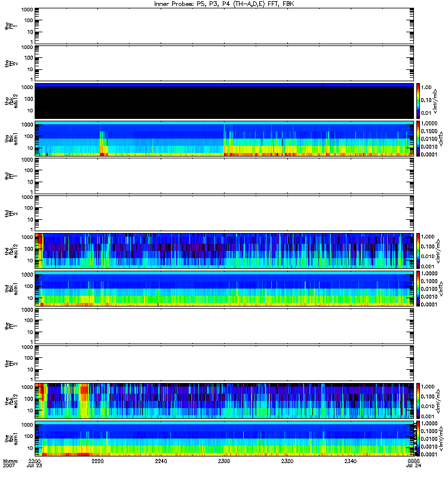Screen dimensions: 448x478
Task: Click the the fbk edc12 color bar
Action: (x=418, y=401)
